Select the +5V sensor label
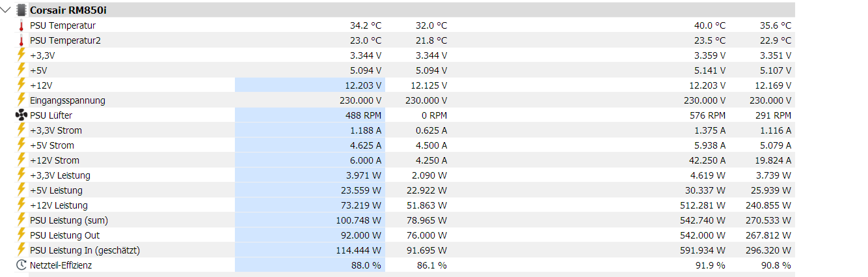Viewport: 868px width, 277px height. tap(39, 70)
